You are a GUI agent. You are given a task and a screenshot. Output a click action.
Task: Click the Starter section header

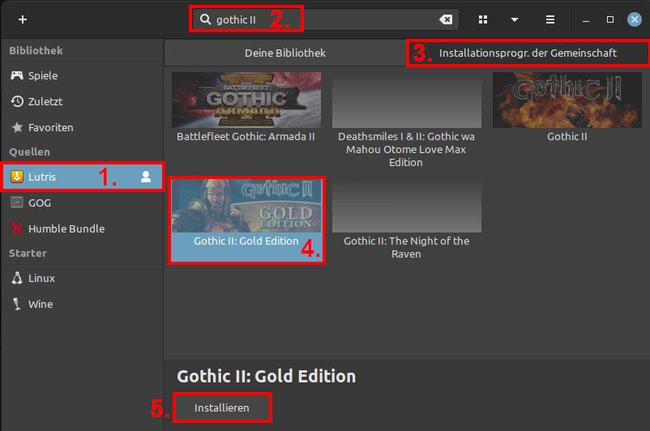tap(28, 253)
